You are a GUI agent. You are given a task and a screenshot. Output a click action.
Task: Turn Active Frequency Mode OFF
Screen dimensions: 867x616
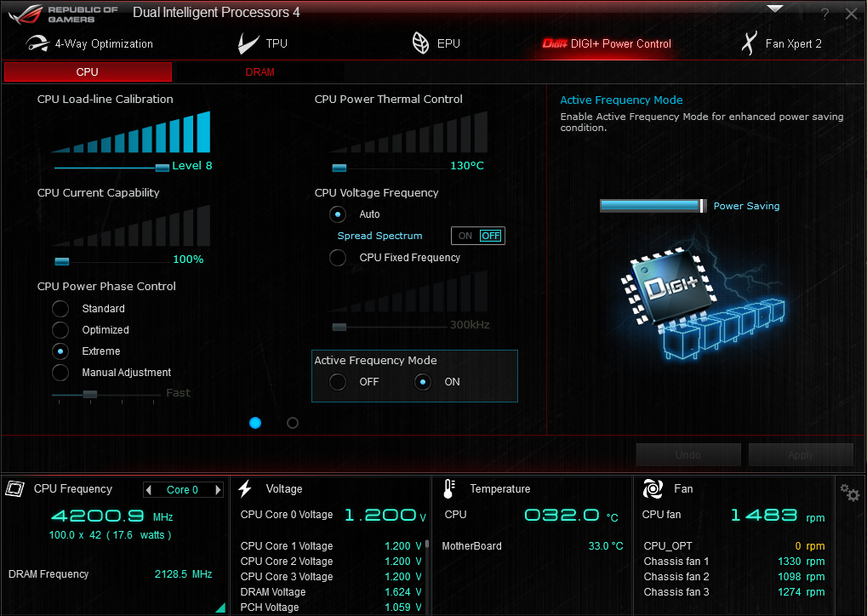[x=338, y=381]
